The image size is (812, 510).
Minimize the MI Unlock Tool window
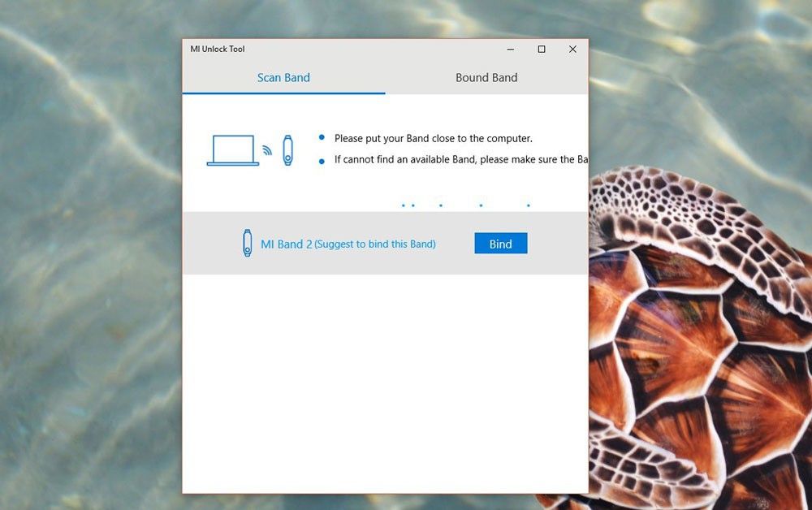tap(511, 50)
